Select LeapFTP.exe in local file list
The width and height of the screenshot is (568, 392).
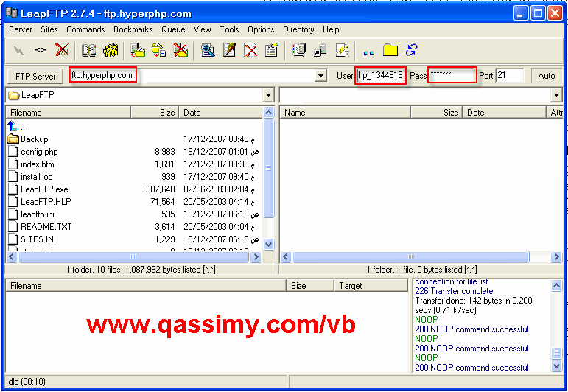[44, 189]
